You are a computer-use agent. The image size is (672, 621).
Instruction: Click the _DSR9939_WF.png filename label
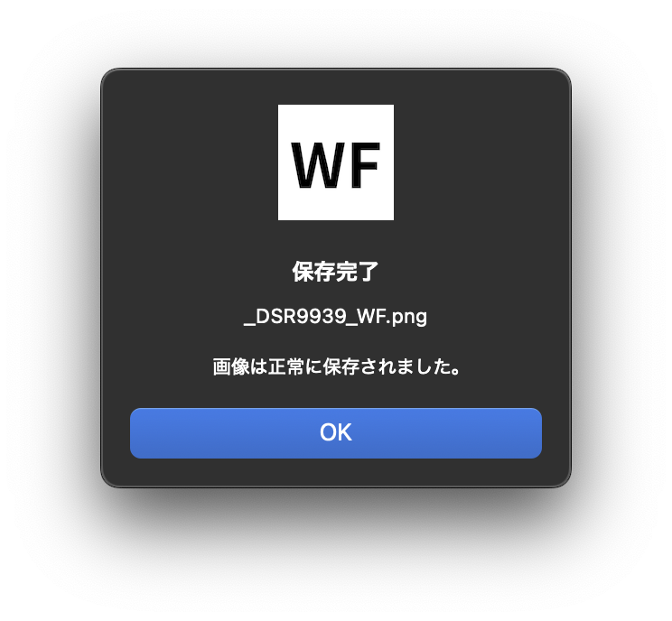[336, 317]
